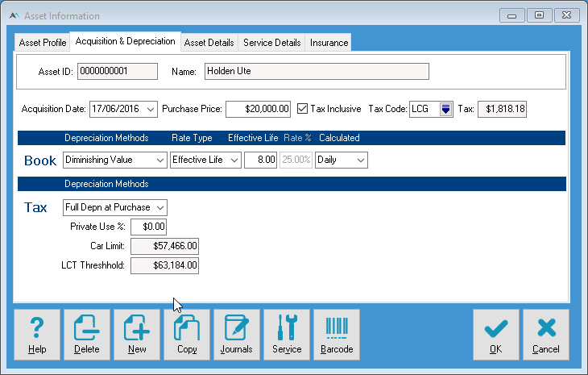This screenshot has height=375, width=588.
Task: Open the Acquisition Date dropdown
Action: coord(151,109)
